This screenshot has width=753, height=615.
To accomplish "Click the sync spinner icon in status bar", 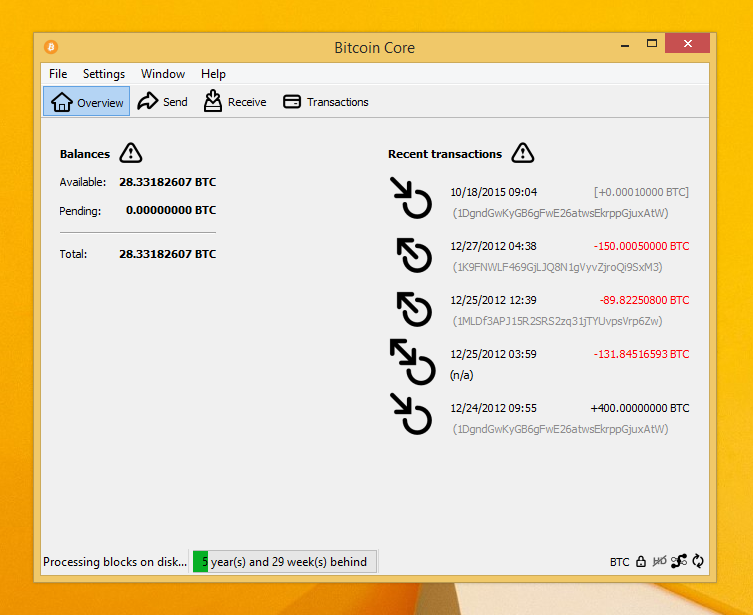I will (698, 561).
